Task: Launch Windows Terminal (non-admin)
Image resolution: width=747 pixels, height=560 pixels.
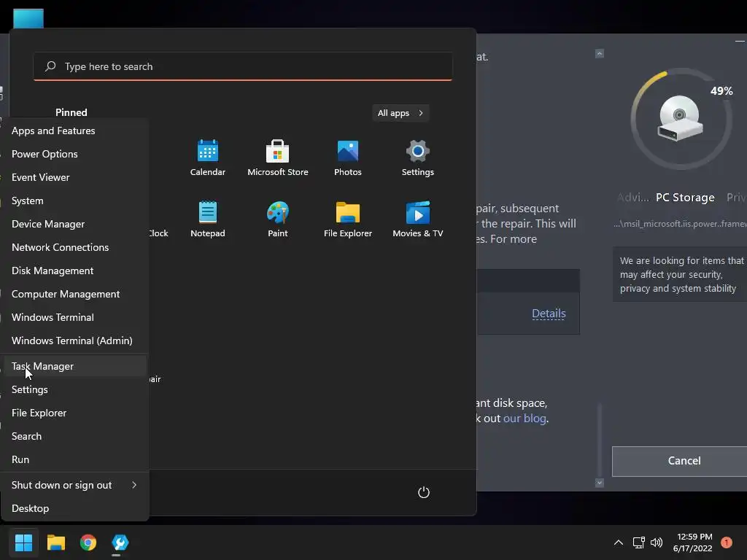Action: coord(75,317)
